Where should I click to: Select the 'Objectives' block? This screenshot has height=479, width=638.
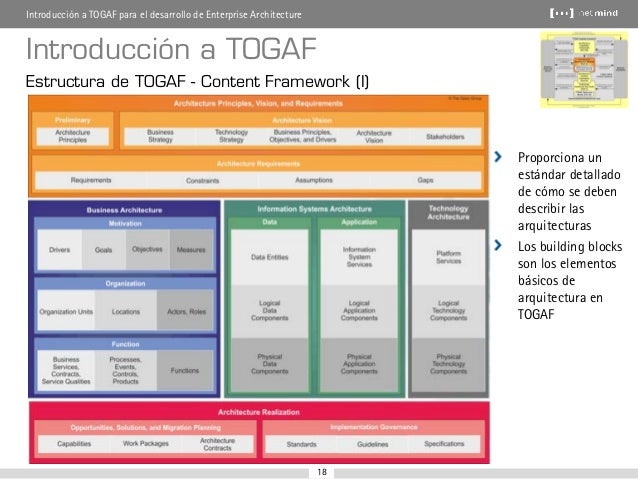[x=148, y=249]
